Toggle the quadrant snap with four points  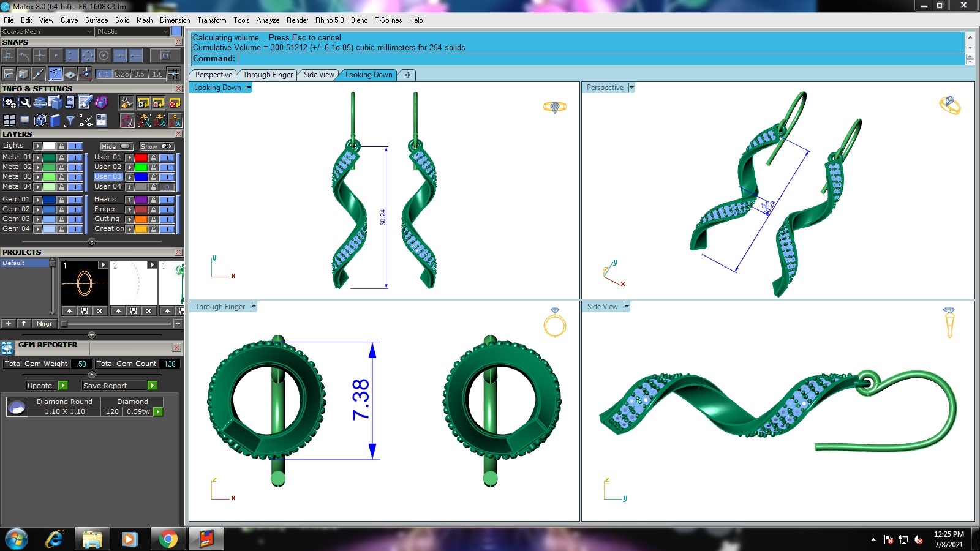(x=88, y=56)
